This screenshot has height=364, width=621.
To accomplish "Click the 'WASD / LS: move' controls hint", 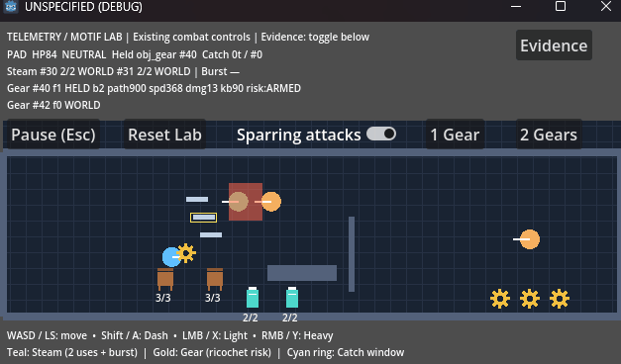I will point(48,335).
